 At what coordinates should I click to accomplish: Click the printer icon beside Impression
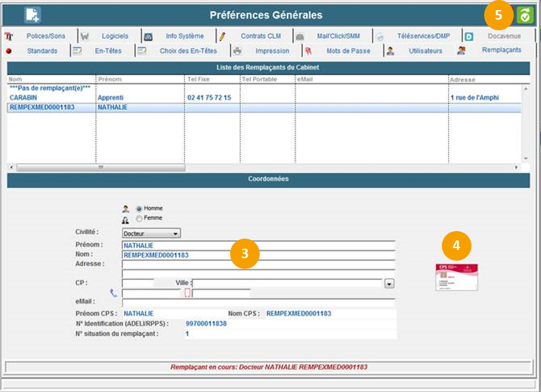237,51
